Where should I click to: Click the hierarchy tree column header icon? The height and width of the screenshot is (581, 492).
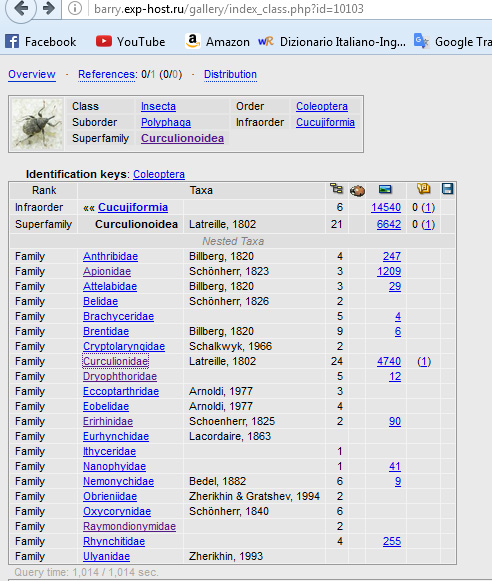pyautogui.click(x=336, y=189)
